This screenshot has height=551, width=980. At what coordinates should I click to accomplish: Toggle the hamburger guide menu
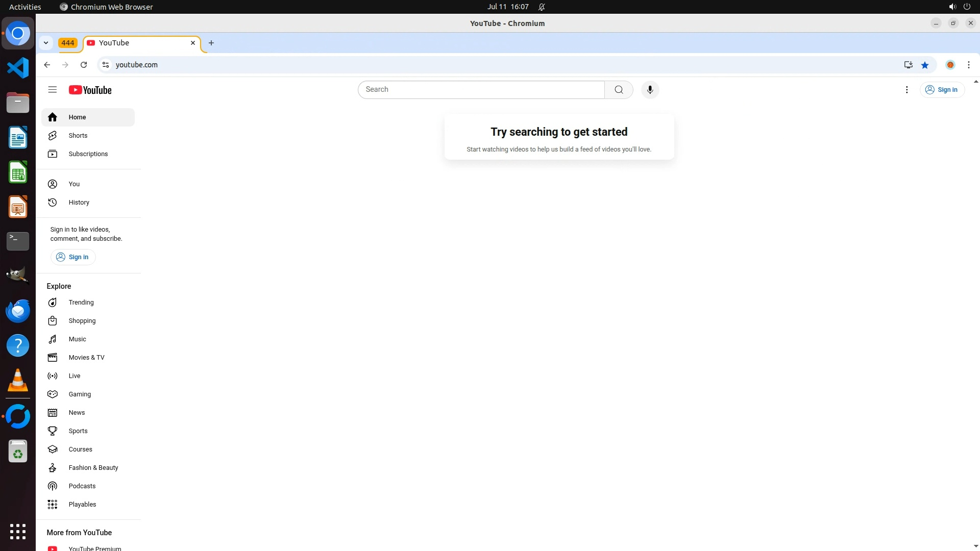52,90
